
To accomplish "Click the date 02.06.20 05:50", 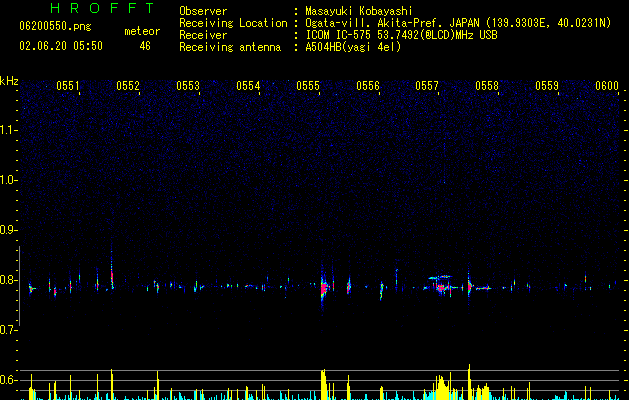I will [x=61, y=46].
